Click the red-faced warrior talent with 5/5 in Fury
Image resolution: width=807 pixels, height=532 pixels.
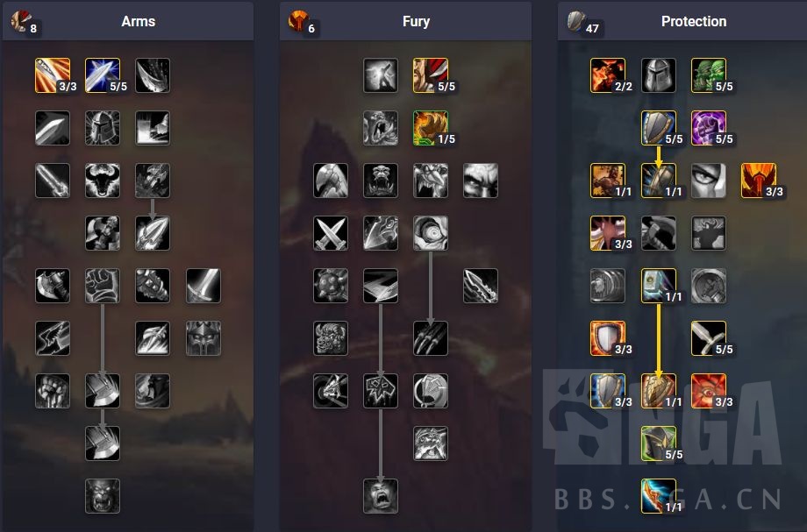[431, 75]
